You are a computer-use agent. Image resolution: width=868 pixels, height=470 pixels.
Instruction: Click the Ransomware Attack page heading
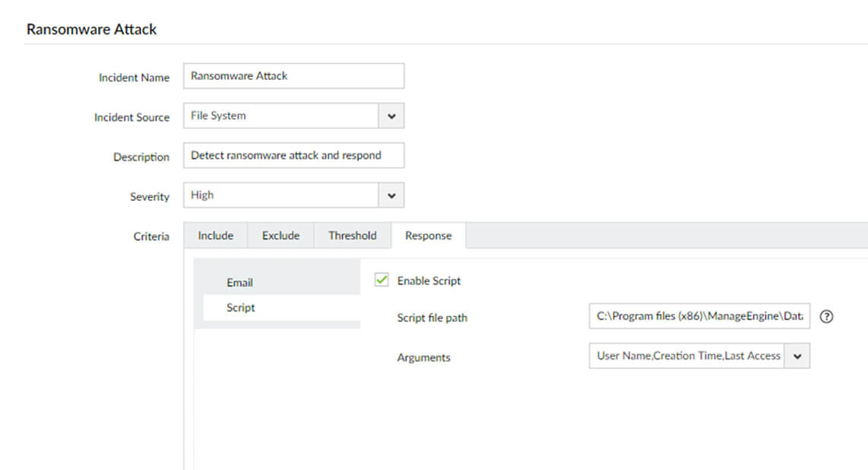click(x=91, y=29)
